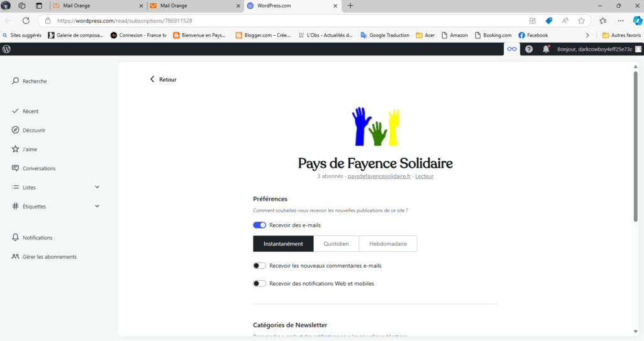
Task: Go back using the Retour button
Action: (x=163, y=80)
